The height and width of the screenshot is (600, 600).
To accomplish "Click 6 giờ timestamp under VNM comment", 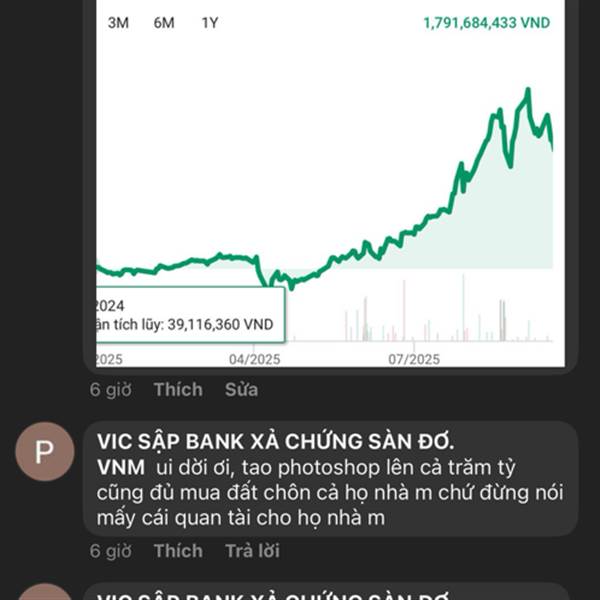I will click(x=110, y=551).
